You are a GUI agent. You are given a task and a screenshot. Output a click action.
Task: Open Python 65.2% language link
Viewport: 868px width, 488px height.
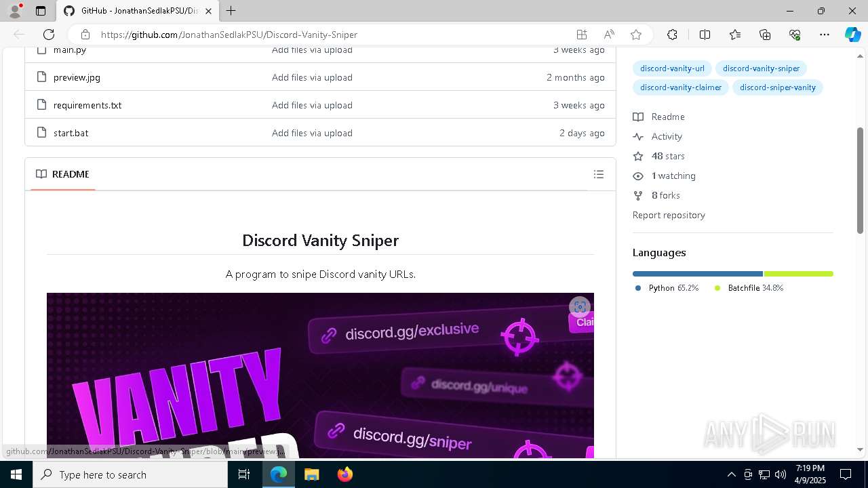click(x=667, y=288)
